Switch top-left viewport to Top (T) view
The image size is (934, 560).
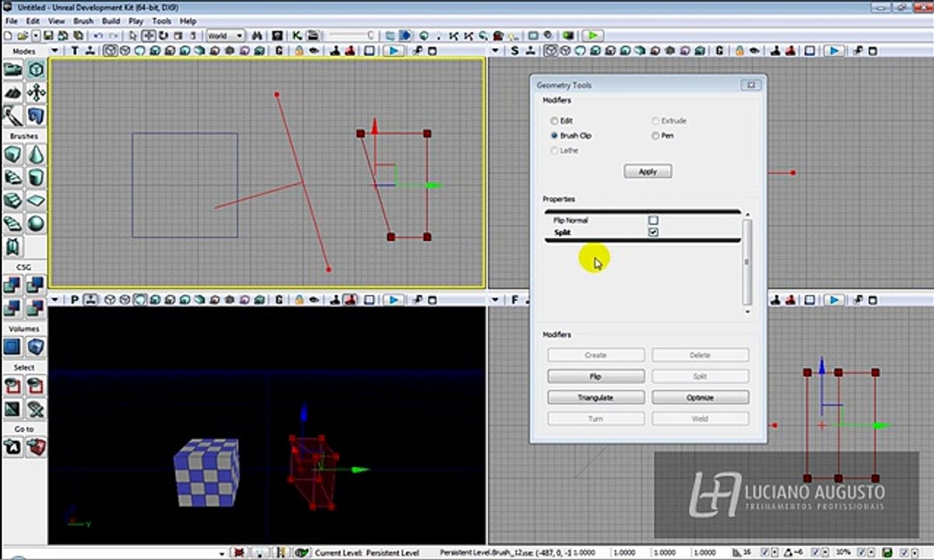75,51
